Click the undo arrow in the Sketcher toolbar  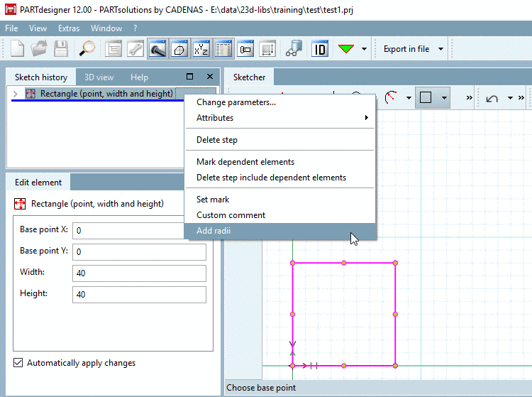coord(492,98)
